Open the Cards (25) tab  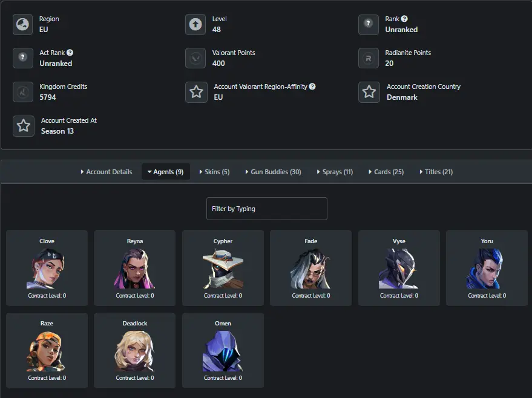[x=386, y=172]
